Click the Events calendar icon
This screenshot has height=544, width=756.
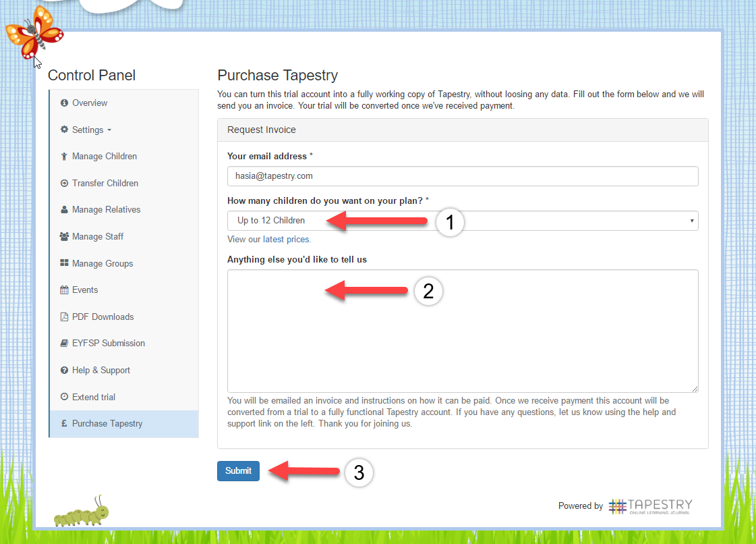tap(64, 290)
